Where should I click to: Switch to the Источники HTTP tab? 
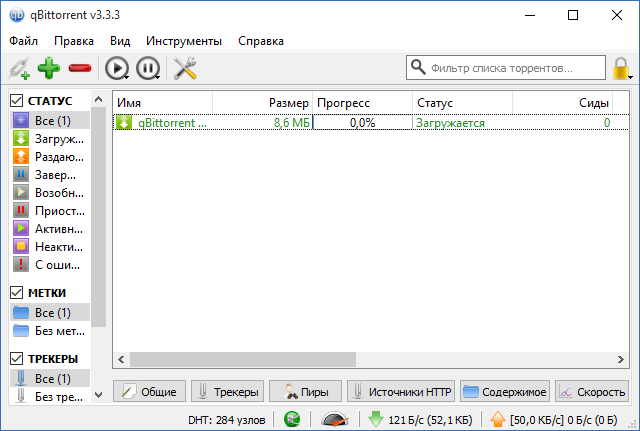click(x=401, y=392)
